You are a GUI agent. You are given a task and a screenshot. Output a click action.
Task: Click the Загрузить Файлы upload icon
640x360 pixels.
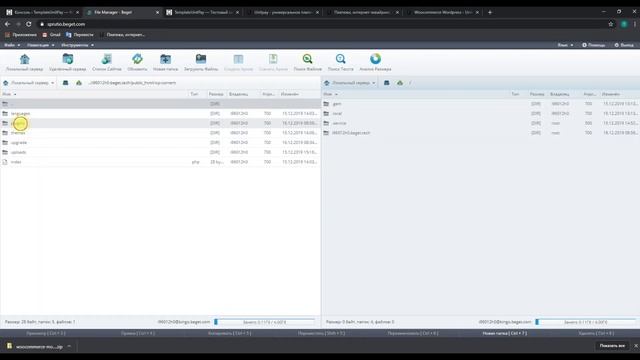click(x=201, y=59)
